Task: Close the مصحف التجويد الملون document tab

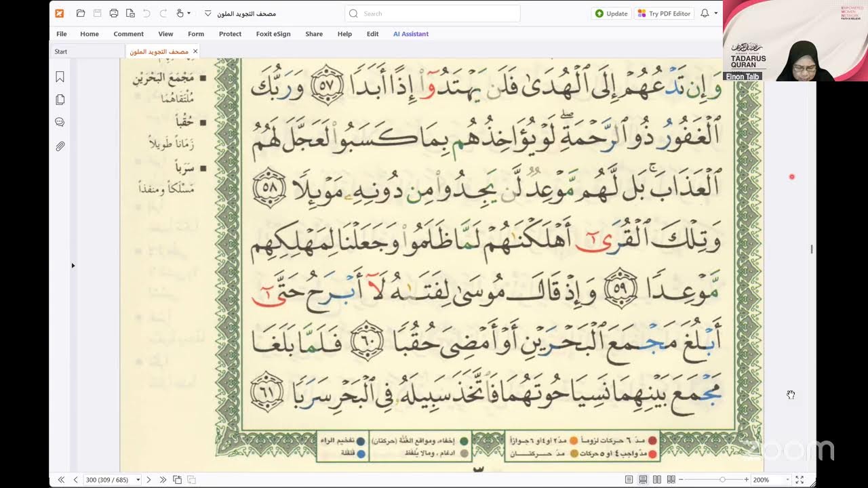Action: 195,52
